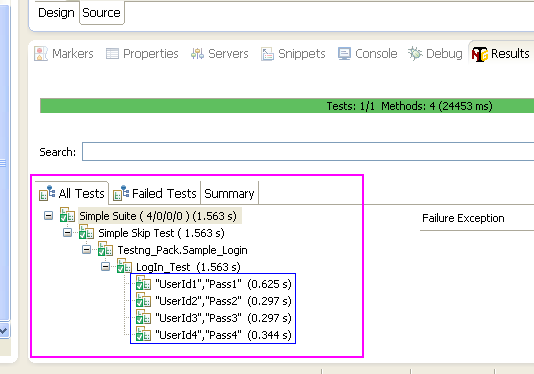Switch to the Failed Tests tab
The height and width of the screenshot is (374, 534).
pyautogui.click(x=155, y=193)
